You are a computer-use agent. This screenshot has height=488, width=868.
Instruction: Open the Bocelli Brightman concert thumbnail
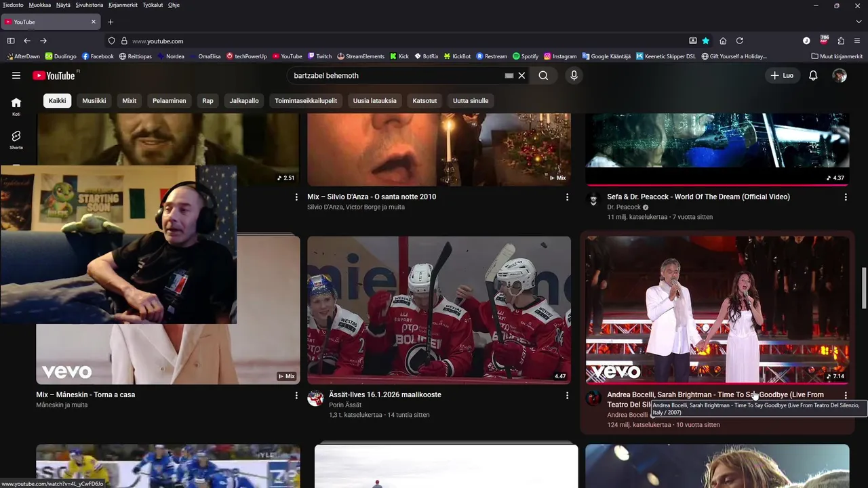pos(717,310)
